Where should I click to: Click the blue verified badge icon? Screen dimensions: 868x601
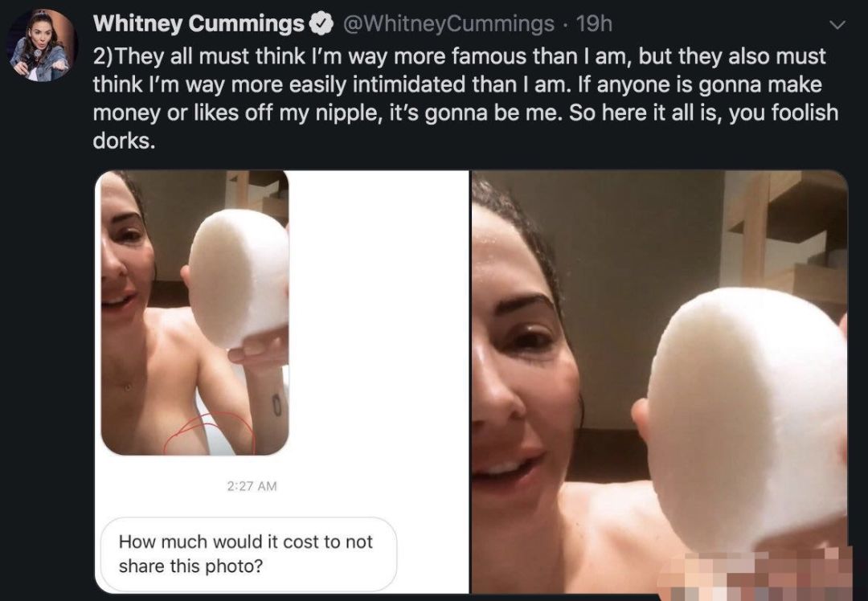[322, 24]
